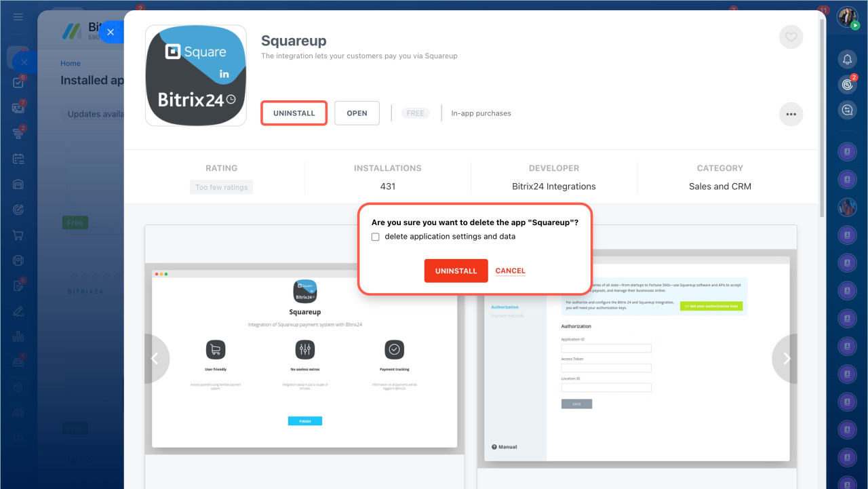868x489 pixels.
Task: Cancel the app deletion dialog
Action: click(510, 271)
